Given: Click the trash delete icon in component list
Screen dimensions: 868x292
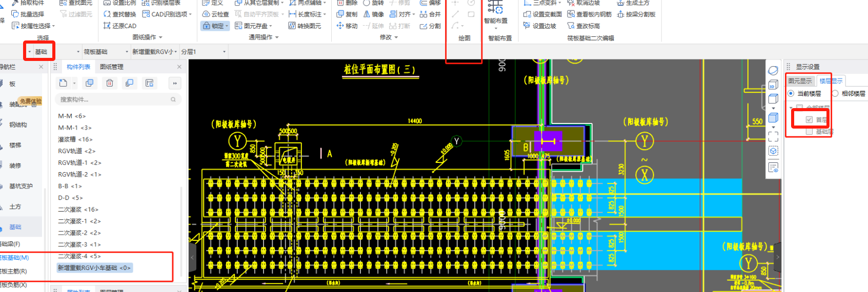Looking at the screenshot, I should click(x=110, y=83).
